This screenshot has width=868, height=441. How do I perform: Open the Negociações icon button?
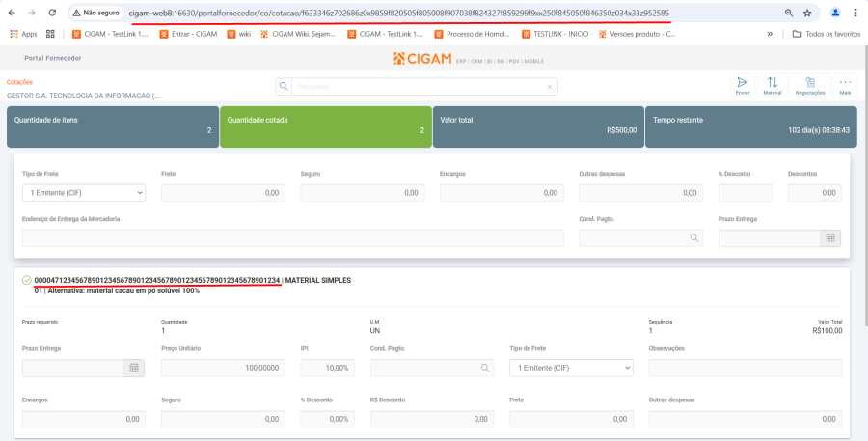810,86
